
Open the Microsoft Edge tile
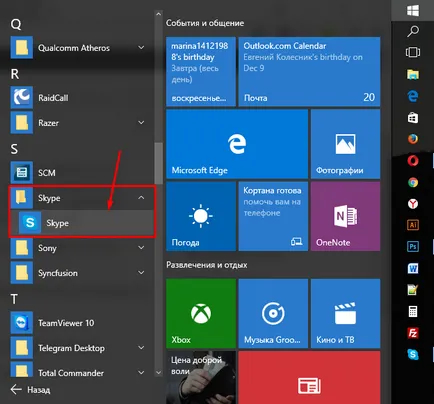coord(237,144)
